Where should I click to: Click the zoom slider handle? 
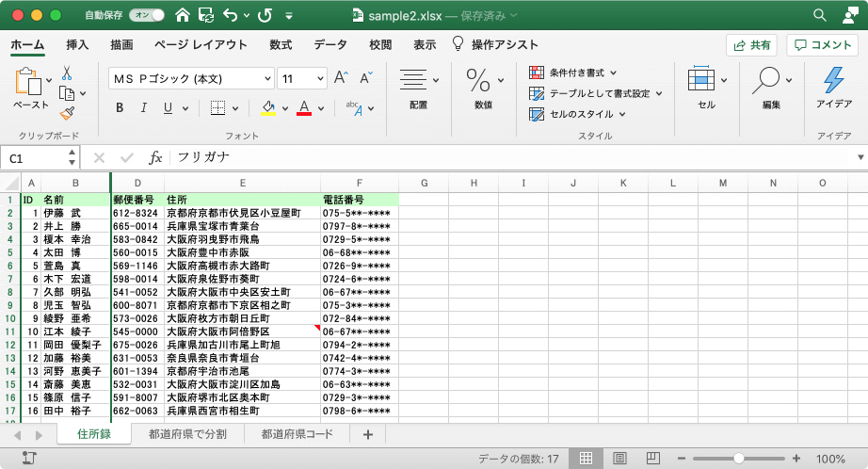point(738,459)
